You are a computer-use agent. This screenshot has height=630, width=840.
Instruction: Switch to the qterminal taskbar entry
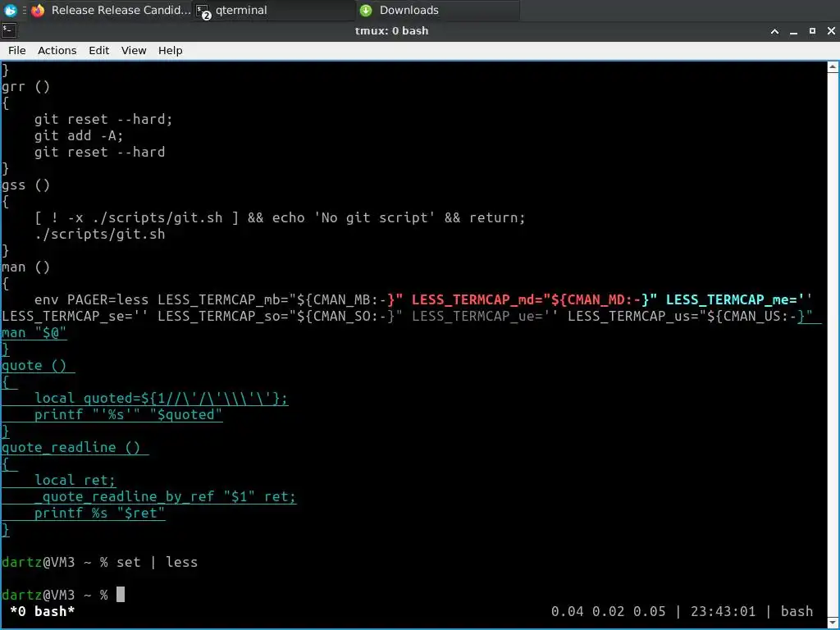point(274,10)
